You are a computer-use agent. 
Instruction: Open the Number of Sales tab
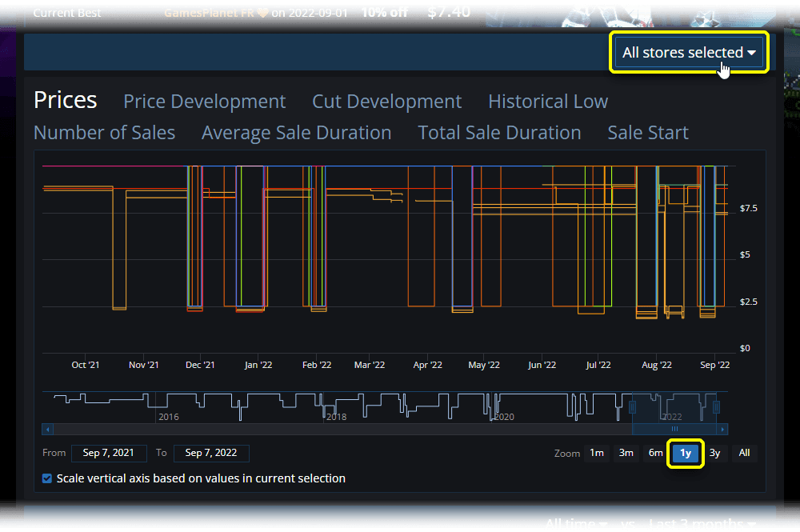tap(105, 133)
